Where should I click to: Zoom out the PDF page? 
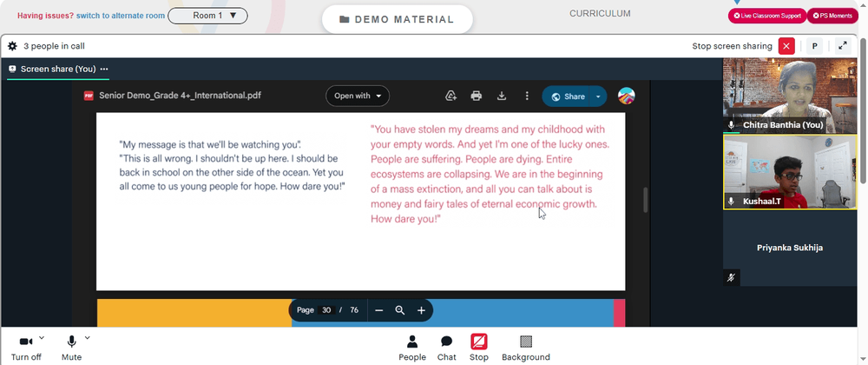[379, 311]
